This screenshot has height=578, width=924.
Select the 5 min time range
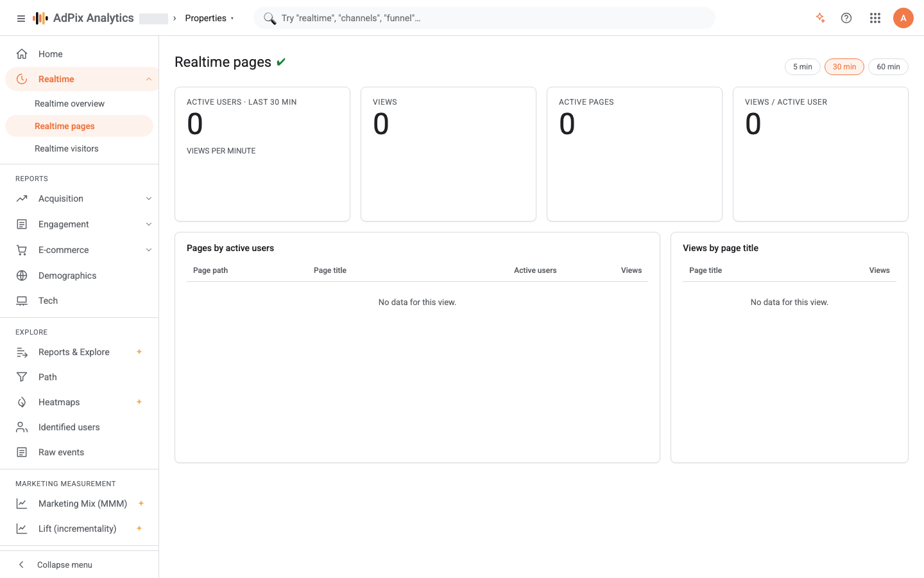802,67
